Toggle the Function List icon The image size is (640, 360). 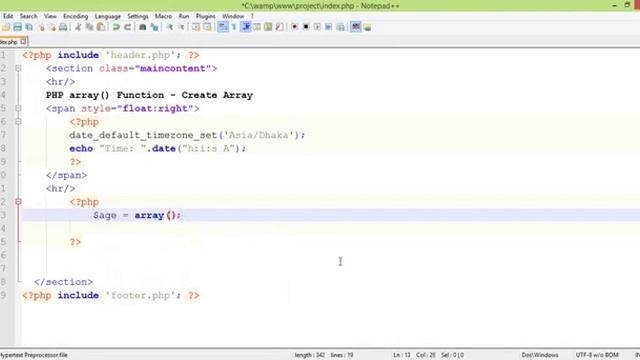280,27
